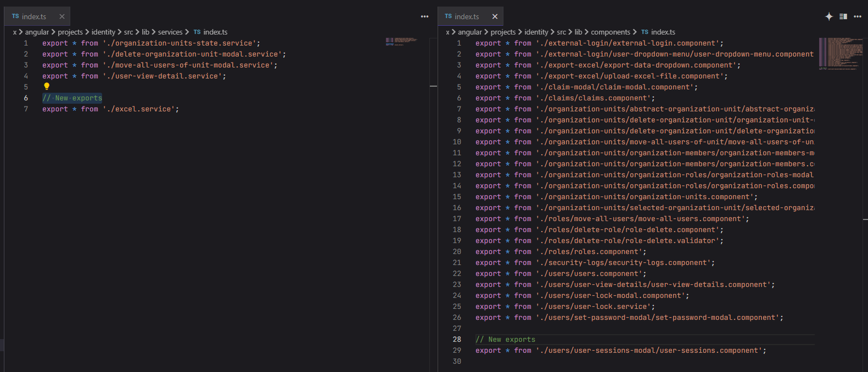This screenshot has width=868, height=372.
Task: Expand 'projects' breadcrumb in the right editor
Action: point(503,32)
